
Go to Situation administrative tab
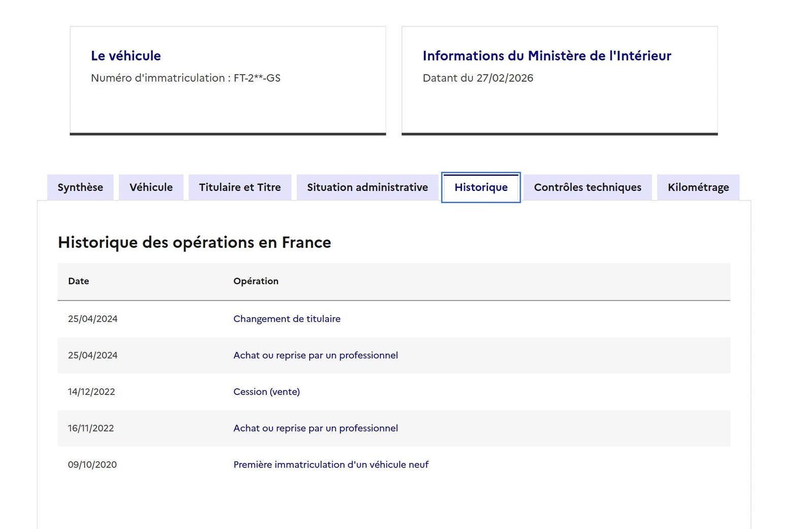(367, 187)
